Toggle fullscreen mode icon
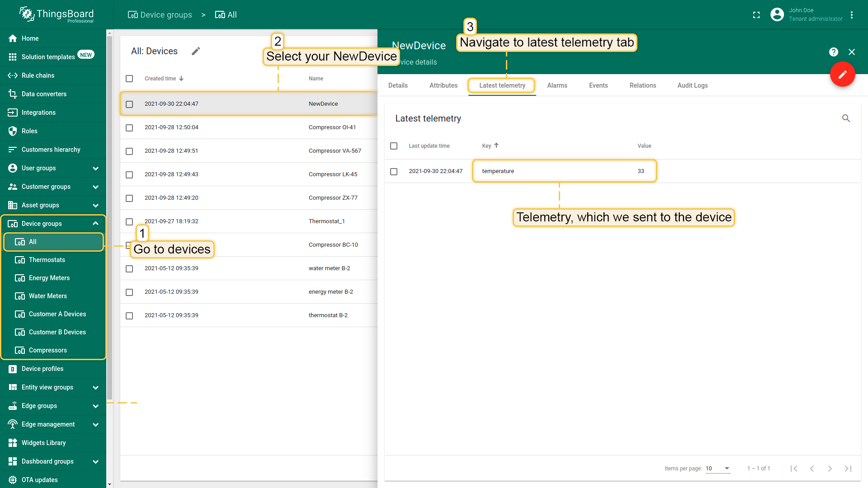 (756, 15)
